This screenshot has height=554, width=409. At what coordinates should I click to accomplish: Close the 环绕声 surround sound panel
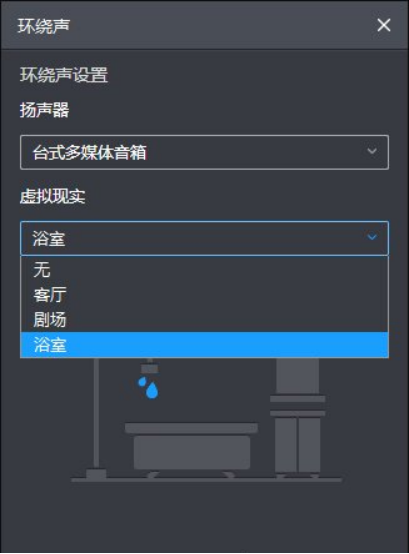coord(384,25)
